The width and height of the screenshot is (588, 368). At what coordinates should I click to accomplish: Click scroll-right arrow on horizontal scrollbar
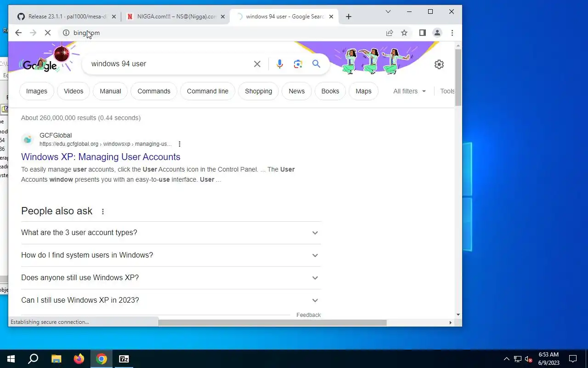point(450,322)
